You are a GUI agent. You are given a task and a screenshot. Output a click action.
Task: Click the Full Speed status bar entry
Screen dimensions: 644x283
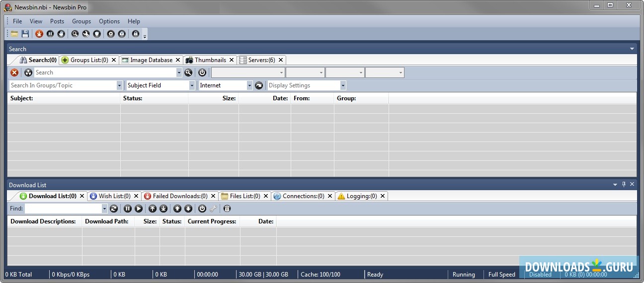502,275
